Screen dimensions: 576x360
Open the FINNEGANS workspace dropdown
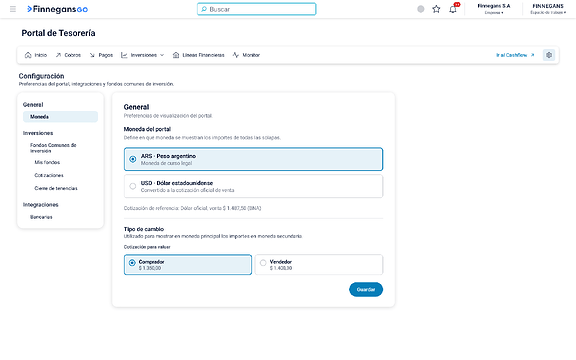click(548, 9)
